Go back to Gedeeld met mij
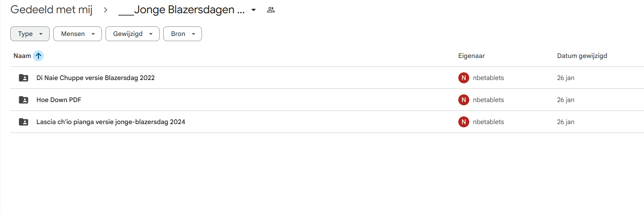644x214 pixels. 51,10
